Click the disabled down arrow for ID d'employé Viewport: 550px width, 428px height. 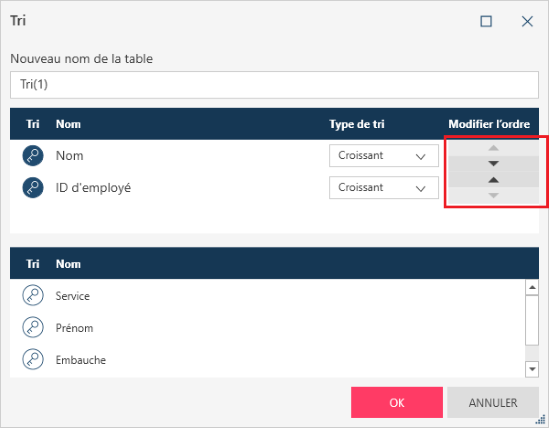pyautogui.click(x=494, y=195)
